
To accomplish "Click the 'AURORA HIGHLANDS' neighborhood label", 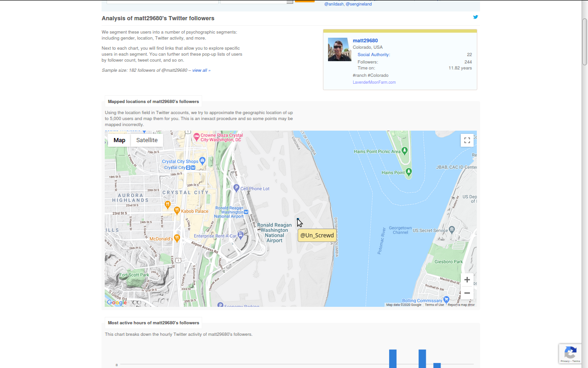I will 130,198.
